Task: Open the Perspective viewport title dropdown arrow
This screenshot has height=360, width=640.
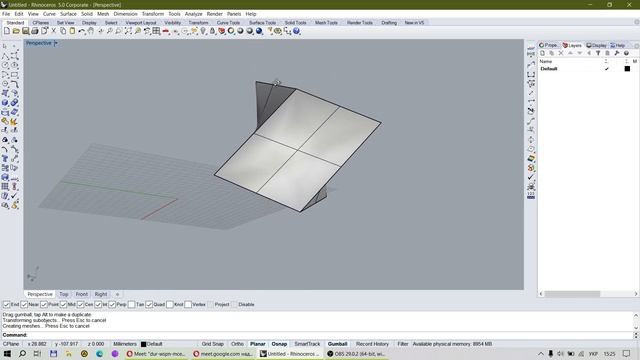Action: [x=56, y=43]
